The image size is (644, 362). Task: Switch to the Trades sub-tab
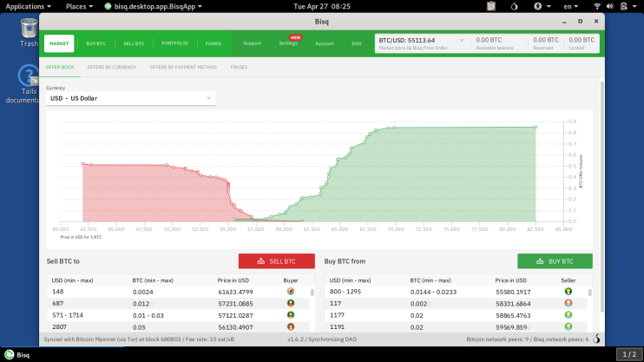click(239, 67)
